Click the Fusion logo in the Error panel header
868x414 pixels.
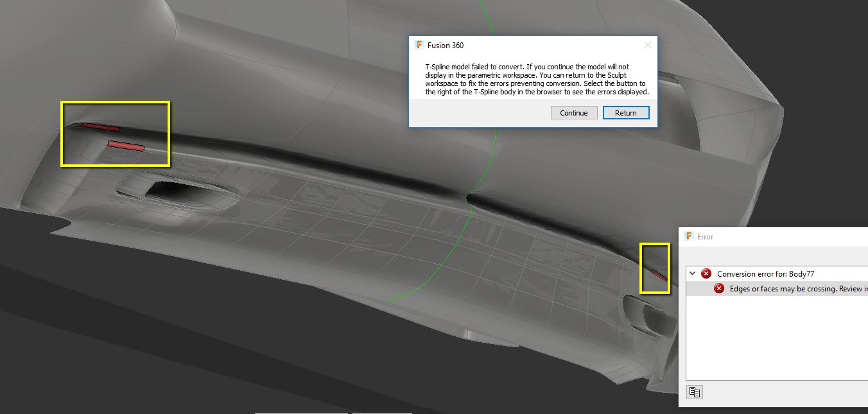(x=689, y=236)
